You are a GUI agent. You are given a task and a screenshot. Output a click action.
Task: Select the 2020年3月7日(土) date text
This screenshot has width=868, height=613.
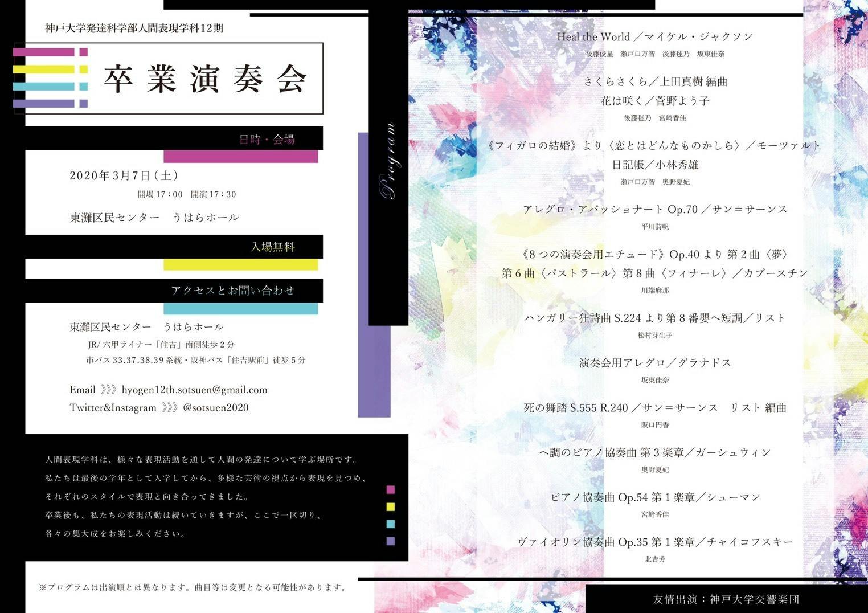tap(124, 175)
